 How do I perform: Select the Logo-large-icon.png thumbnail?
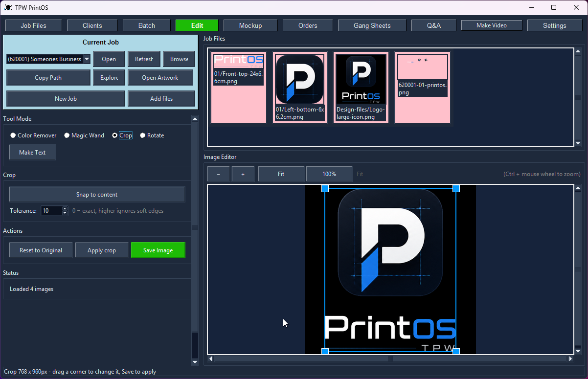coord(361,87)
